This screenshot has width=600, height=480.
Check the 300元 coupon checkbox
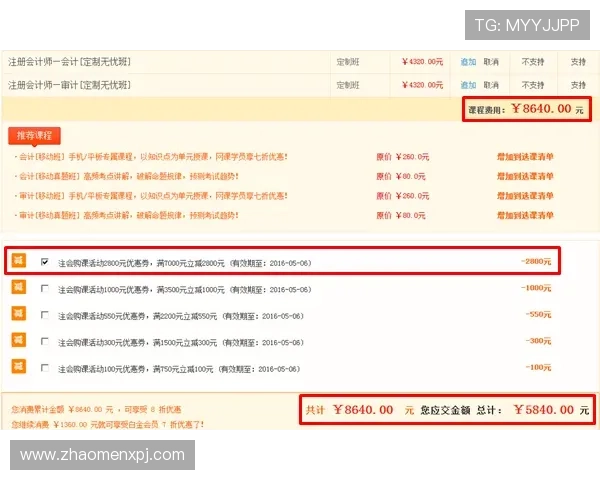(x=45, y=341)
